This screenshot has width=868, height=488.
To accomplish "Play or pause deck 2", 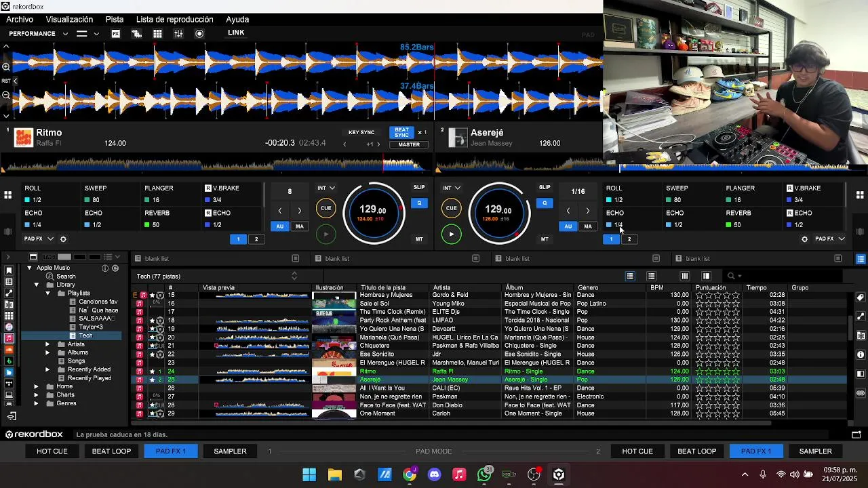I will click(x=452, y=235).
